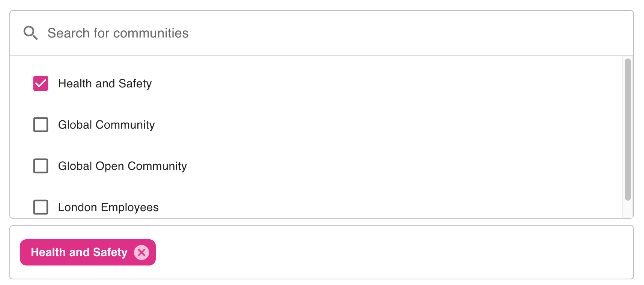Check the Global Community checkbox

tap(41, 124)
